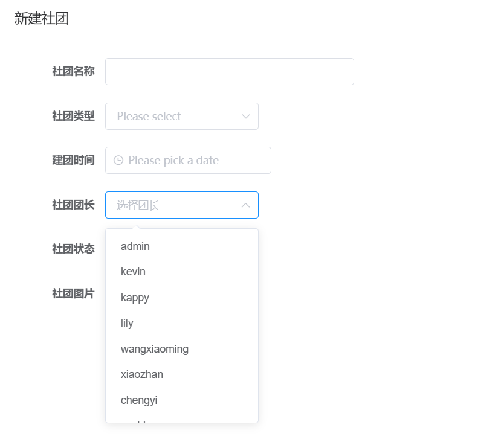Image resolution: width=478 pixels, height=448 pixels.
Task: Click the 社团团长 field label
Action: (73, 205)
